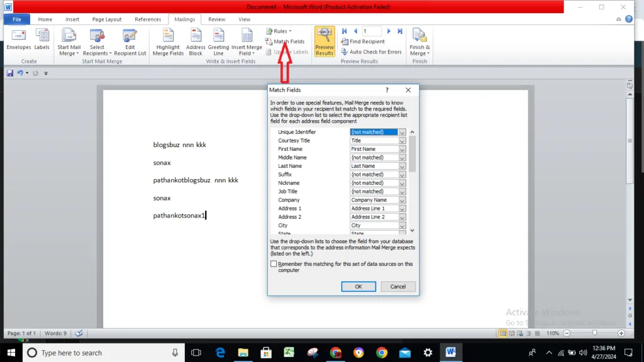Toggle the Preview Results button
Screen dimensions: 644x362
pos(325,42)
